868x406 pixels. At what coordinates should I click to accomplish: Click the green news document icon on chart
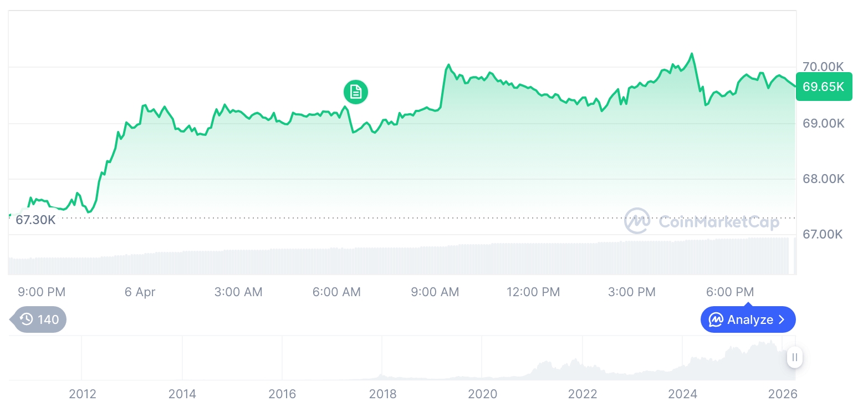coord(355,92)
